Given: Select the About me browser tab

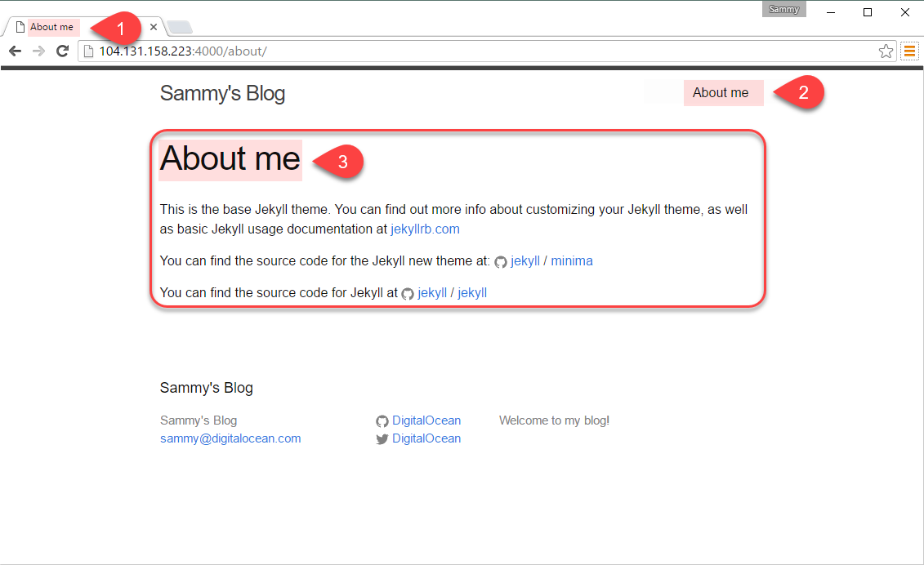Looking at the screenshot, I should (x=51, y=26).
